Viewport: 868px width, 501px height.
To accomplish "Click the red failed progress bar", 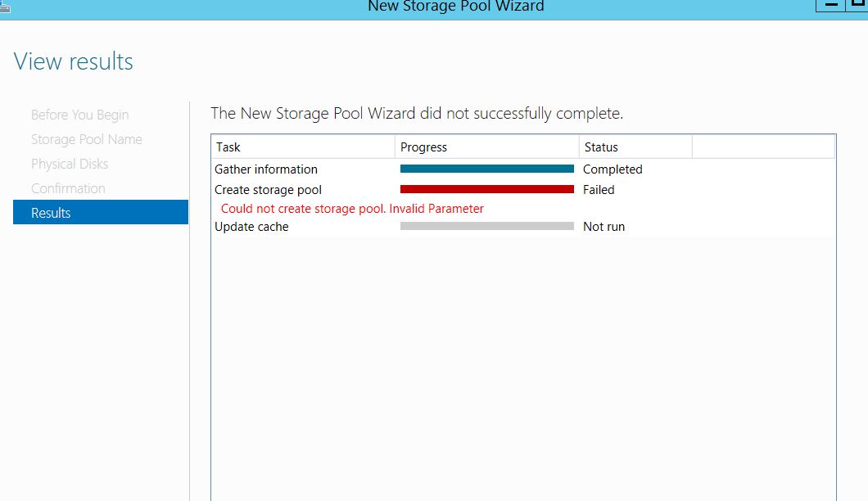I will [487, 189].
